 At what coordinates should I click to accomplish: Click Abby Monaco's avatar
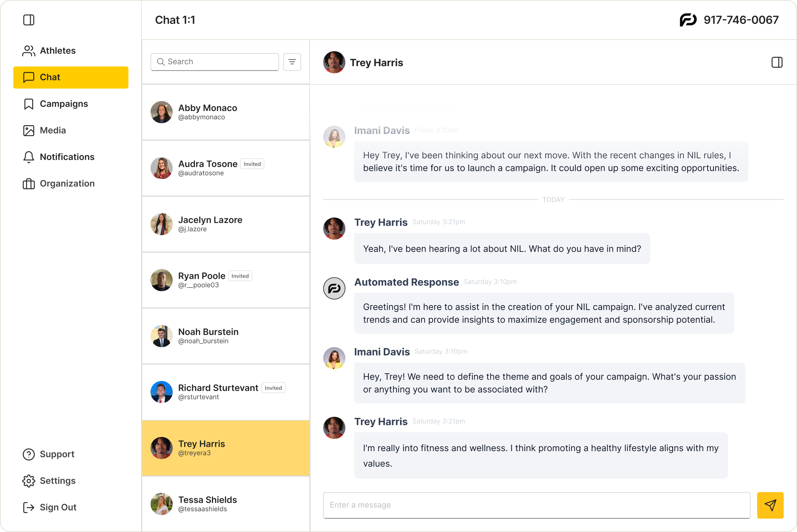click(x=162, y=112)
